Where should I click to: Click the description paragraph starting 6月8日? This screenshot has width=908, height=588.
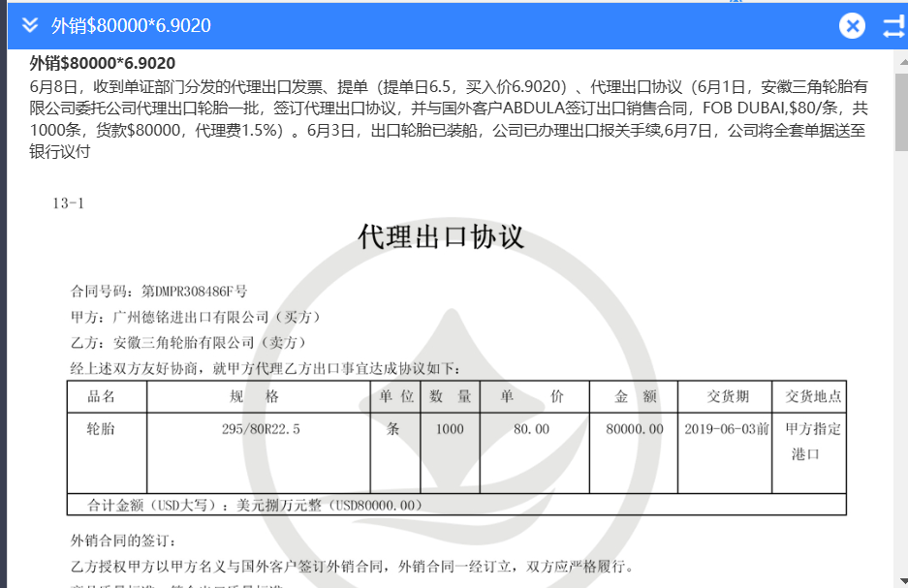coord(449,118)
